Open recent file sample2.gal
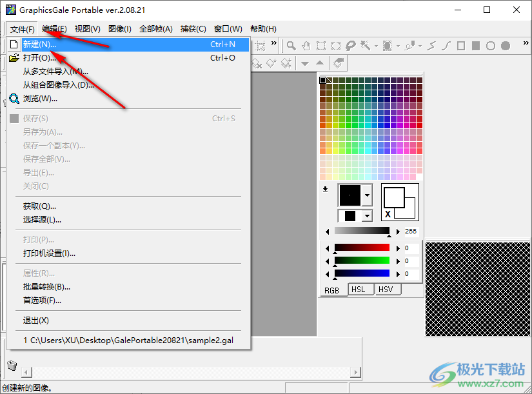Viewport: 532px width, 394px height. pos(128,340)
